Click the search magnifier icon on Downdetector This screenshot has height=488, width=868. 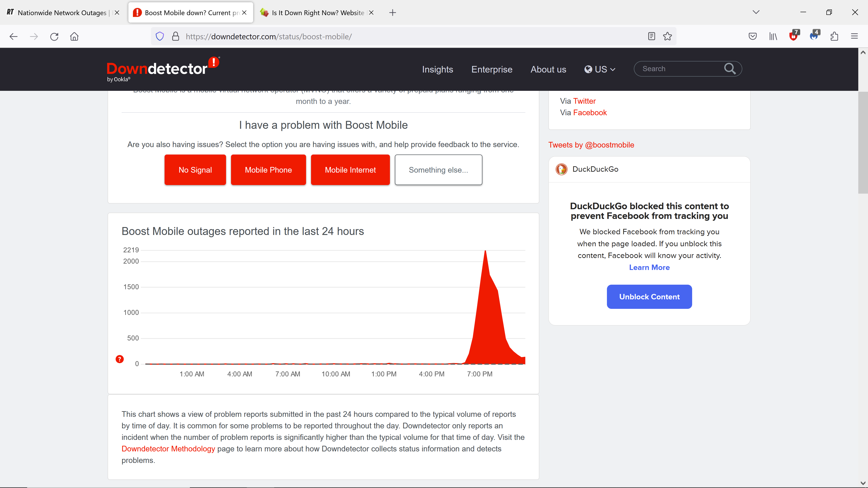tap(729, 69)
